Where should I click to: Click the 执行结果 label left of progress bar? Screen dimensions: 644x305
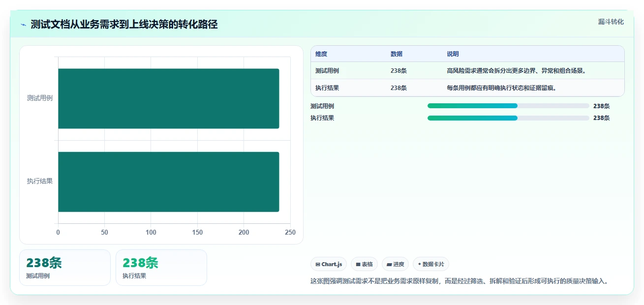click(x=322, y=118)
